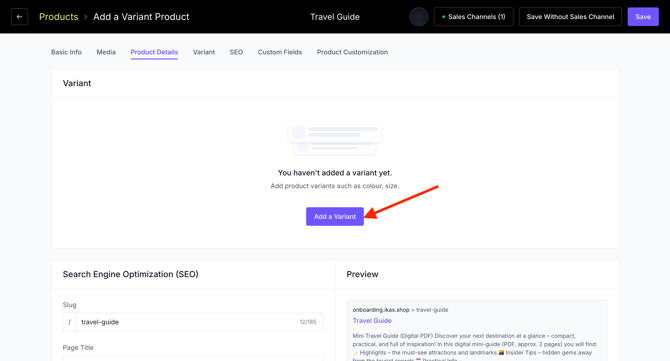Viewport: 670px width, 361px height.
Task: Switch to the Media tab
Action: tap(106, 52)
